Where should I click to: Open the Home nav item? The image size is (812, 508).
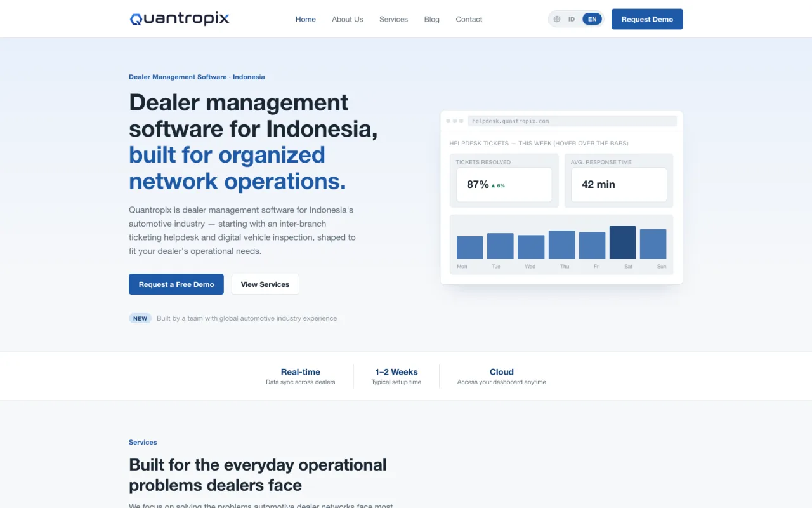pos(306,19)
